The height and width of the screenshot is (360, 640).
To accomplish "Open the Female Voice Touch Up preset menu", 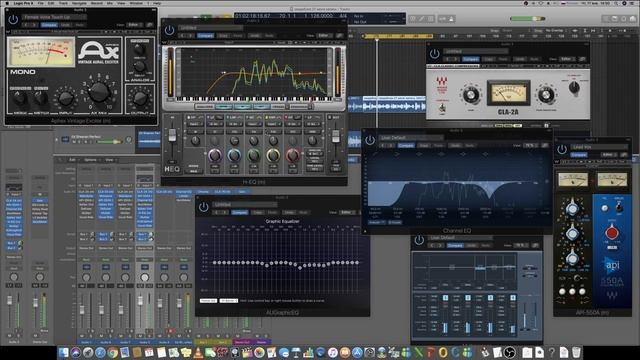I will click(54, 17).
